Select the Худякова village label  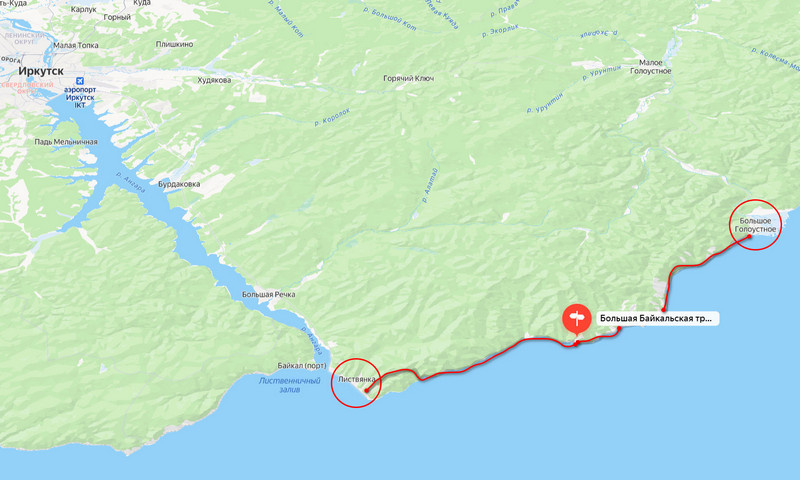point(214,80)
